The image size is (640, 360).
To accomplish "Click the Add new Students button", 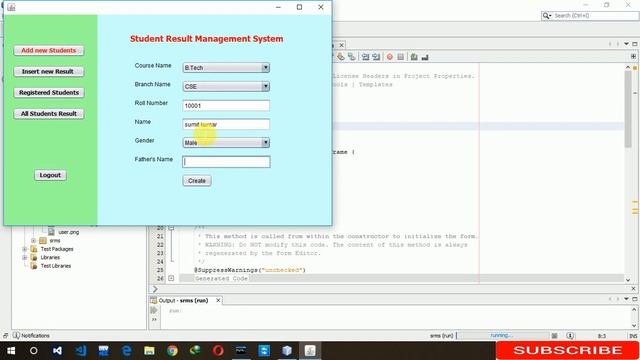I will (49, 50).
